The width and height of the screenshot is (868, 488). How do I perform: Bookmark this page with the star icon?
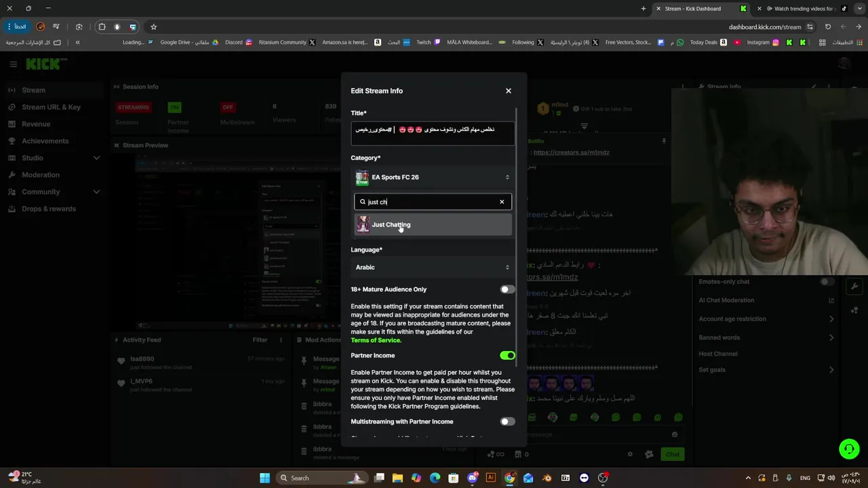click(153, 27)
